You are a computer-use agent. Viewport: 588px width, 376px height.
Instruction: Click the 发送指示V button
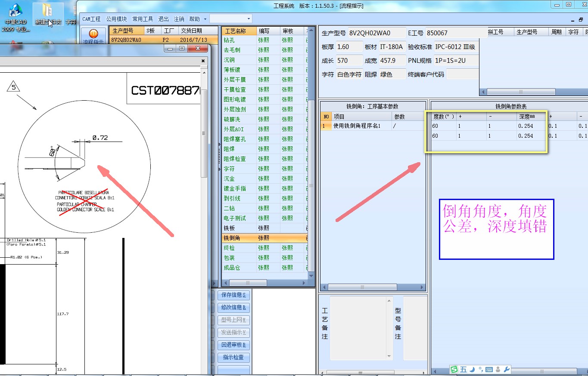tap(233, 333)
